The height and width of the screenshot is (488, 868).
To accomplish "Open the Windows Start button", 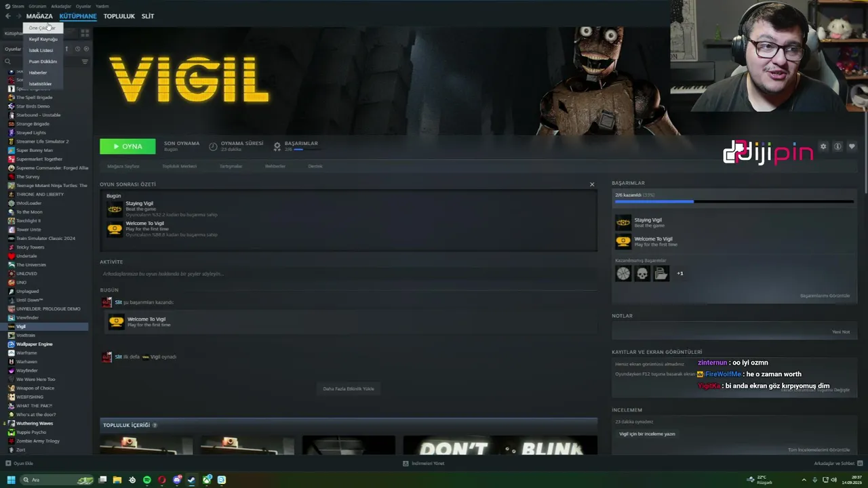I will (x=11, y=480).
